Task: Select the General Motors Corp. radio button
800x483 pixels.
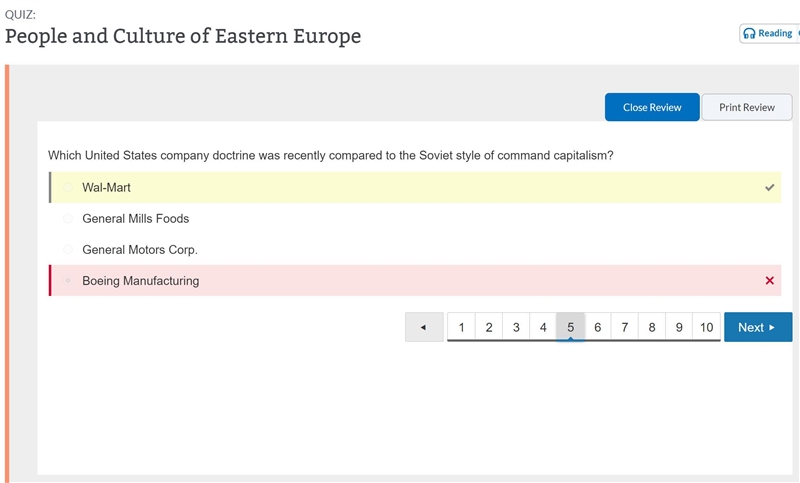Action: pyautogui.click(x=68, y=250)
